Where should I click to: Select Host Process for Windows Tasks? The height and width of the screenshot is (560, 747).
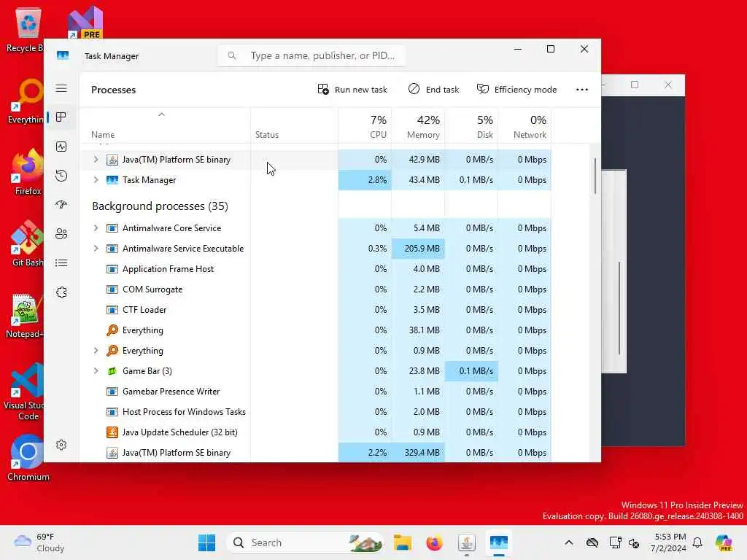(315, 412)
